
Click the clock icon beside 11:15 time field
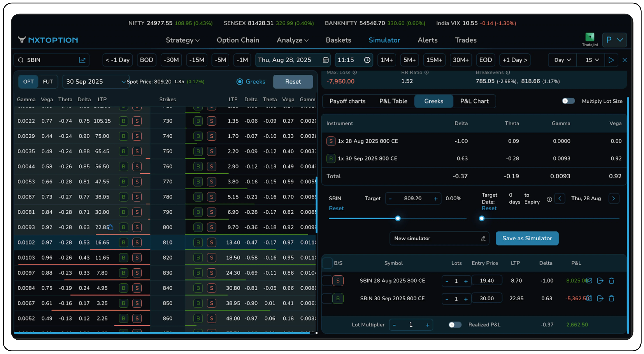pyautogui.click(x=367, y=60)
